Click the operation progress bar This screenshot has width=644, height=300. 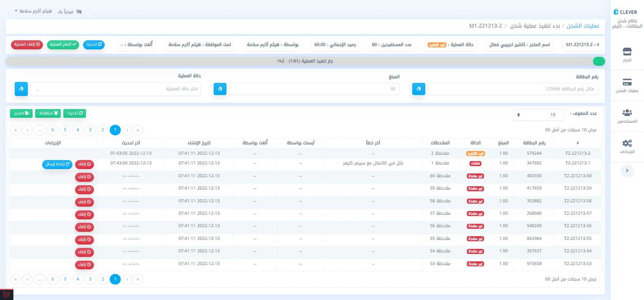(x=305, y=61)
